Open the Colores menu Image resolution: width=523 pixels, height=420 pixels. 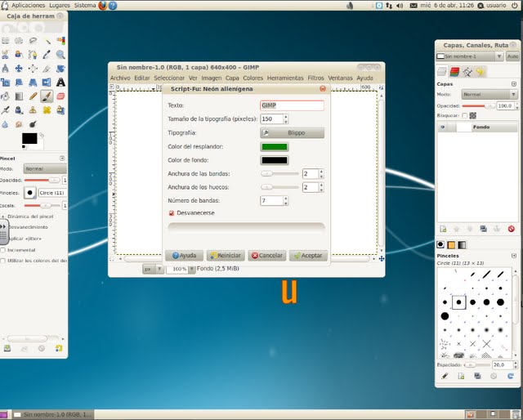(253, 78)
